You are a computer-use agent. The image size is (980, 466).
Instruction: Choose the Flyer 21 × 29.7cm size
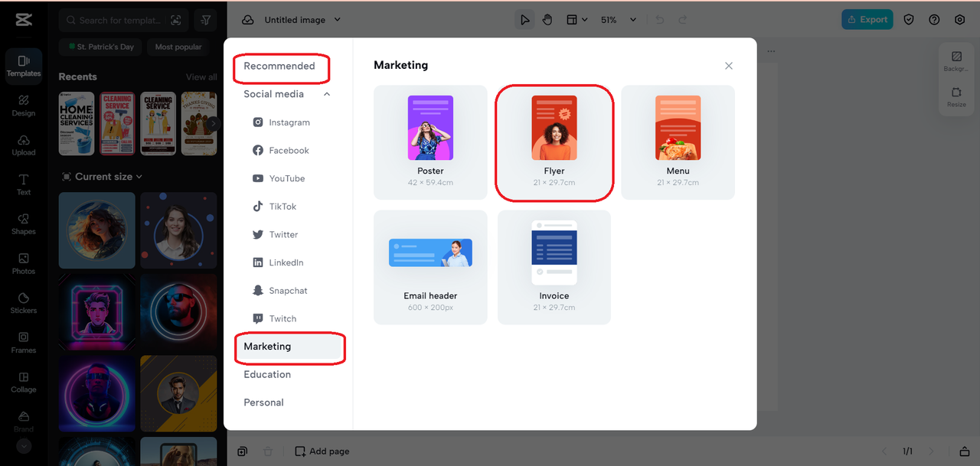pos(554,142)
